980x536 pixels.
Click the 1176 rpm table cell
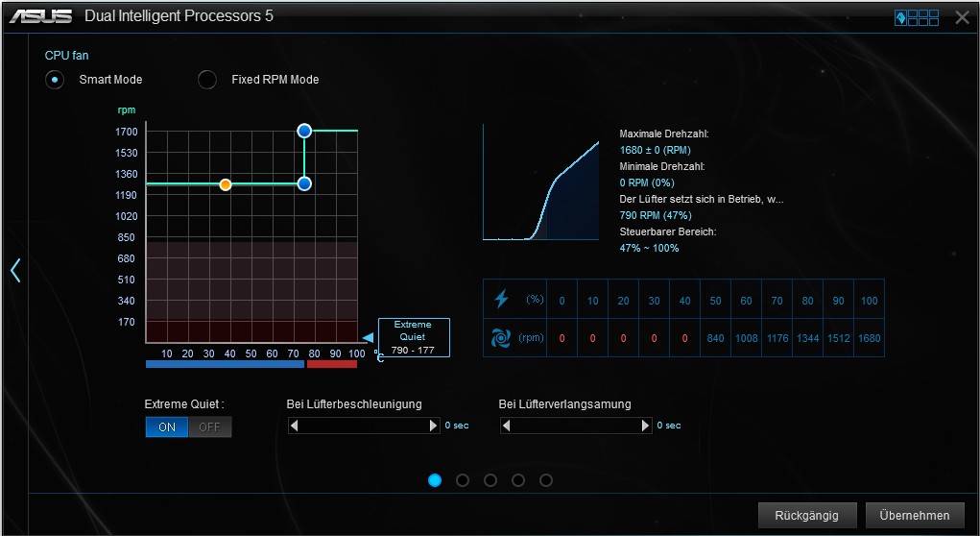777,338
